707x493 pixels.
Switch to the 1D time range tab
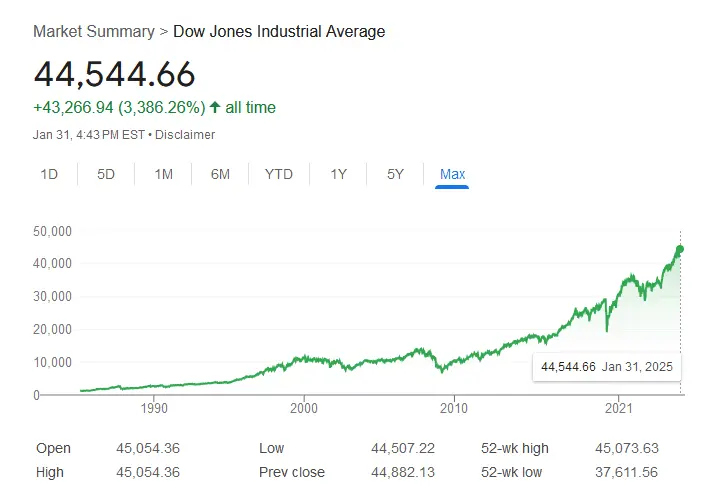click(49, 174)
